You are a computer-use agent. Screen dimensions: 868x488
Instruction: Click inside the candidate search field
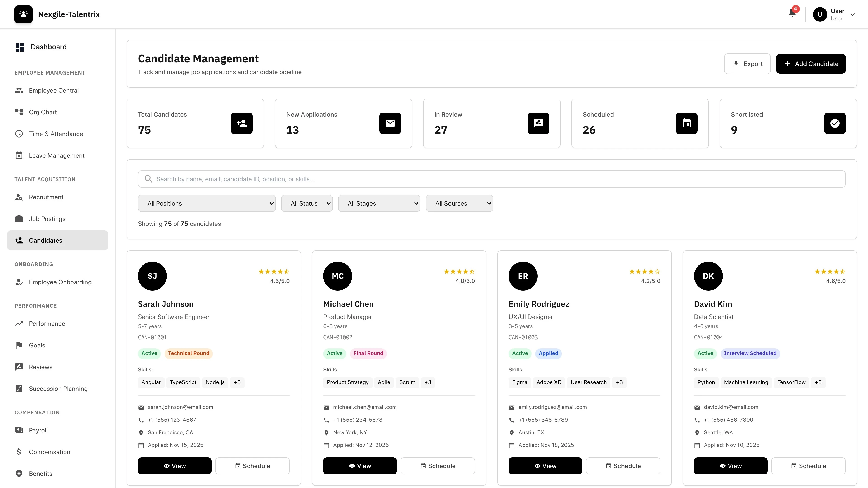click(x=337, y=179)
